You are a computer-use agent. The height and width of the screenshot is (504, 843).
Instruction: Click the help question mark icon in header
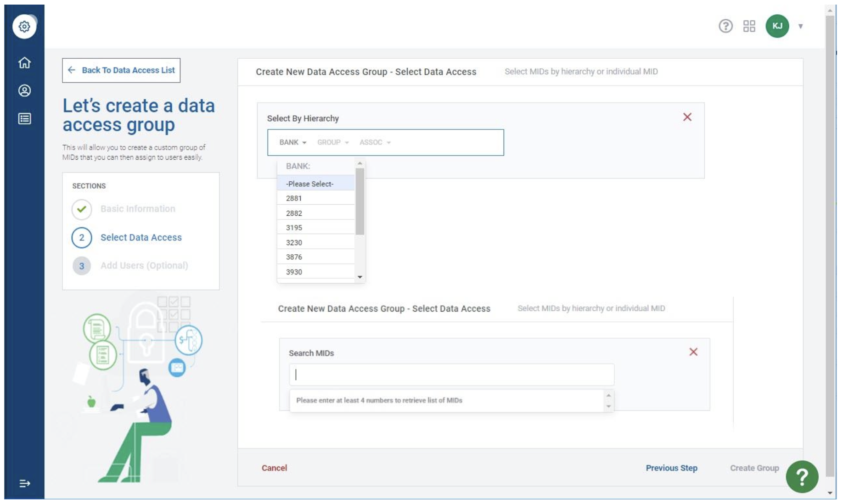point(725,26)
